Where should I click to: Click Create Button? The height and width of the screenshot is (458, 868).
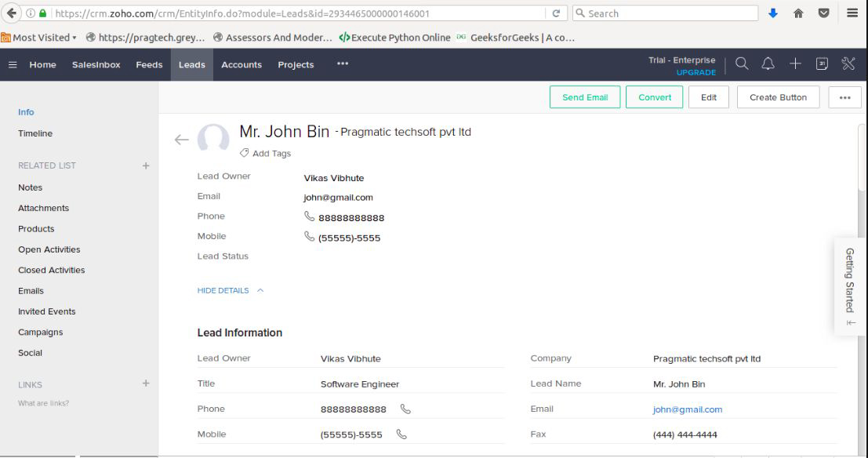pyautogui.click(x=779, y=97)
